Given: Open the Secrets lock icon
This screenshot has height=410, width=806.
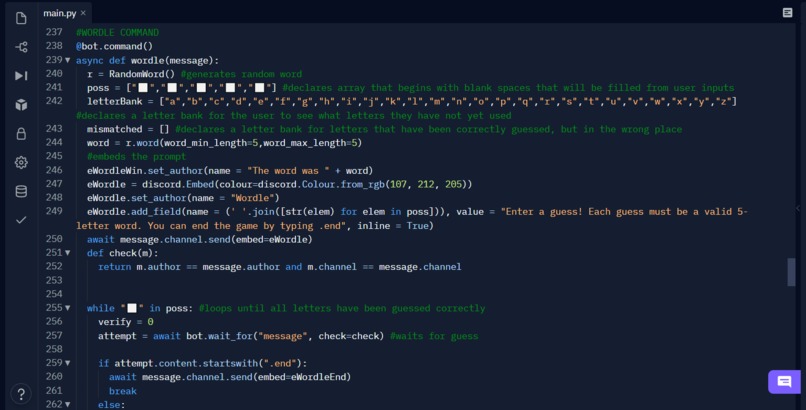Looking at the screenshot, I should pos(21,134).
